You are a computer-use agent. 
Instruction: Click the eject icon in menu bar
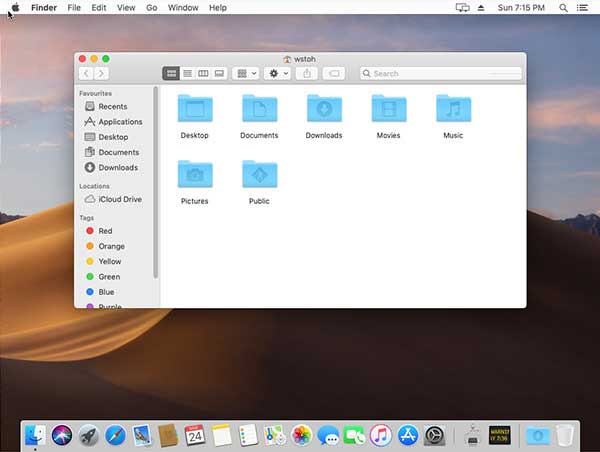[481, 8]
